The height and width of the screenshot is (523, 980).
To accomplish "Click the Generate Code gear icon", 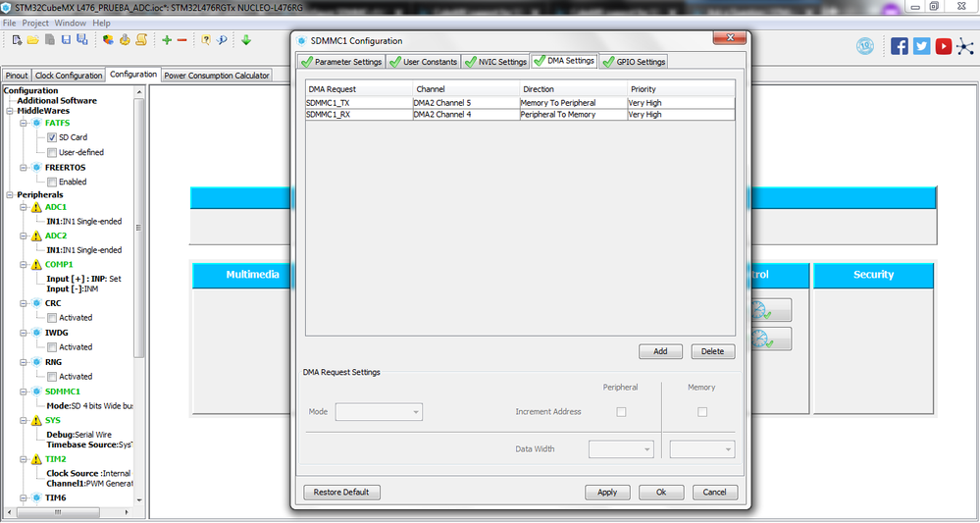I will (125, 40).
